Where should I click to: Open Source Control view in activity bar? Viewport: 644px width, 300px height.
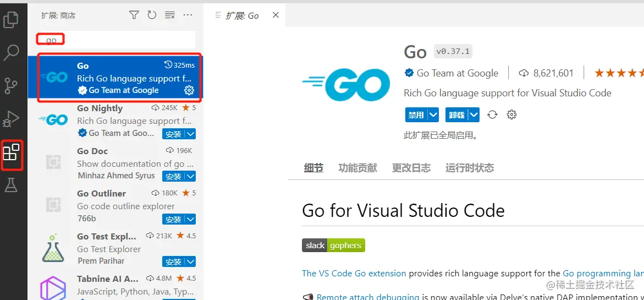tap(11, 85)
